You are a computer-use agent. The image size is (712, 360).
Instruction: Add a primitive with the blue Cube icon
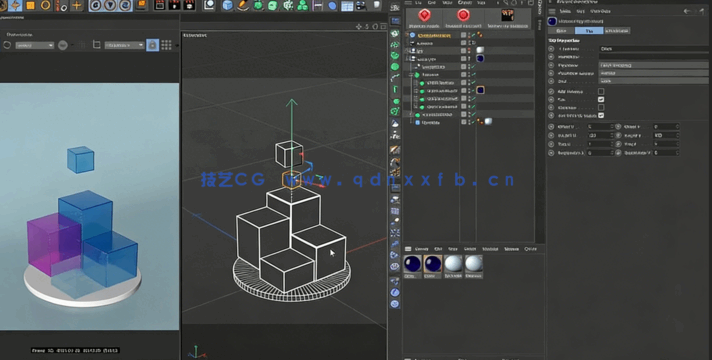(227, 5)
